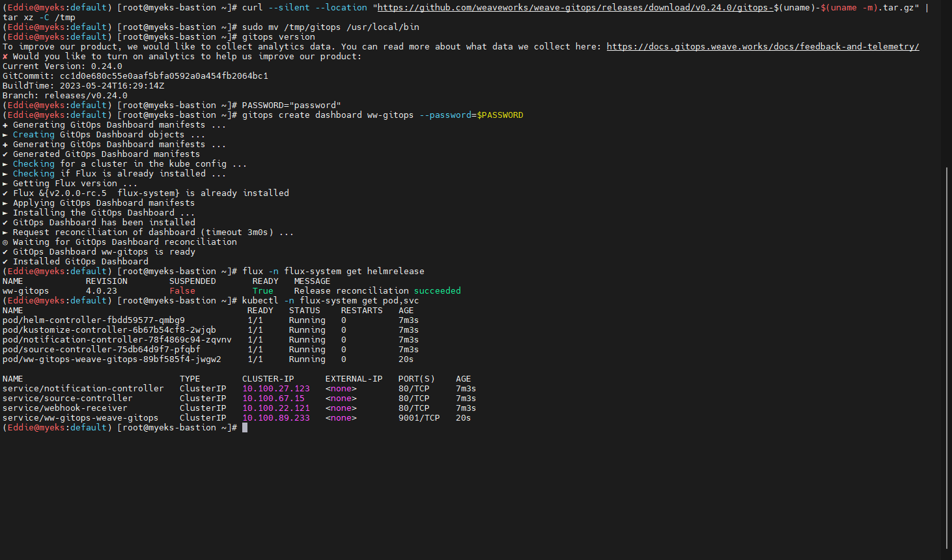952x560 pixels.
Task: Open the weave-gitops GitHub release download URL
Action: coord(575,8)
